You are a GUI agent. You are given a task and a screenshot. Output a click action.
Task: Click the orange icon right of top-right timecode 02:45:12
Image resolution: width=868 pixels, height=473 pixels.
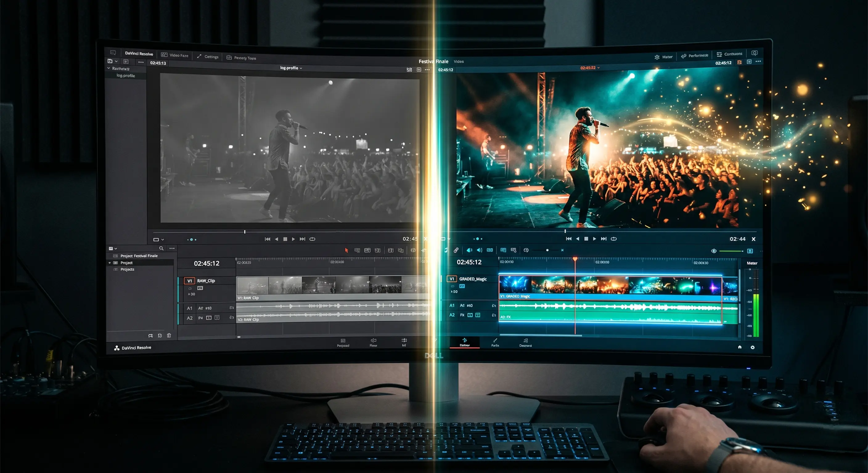[739, 62]
